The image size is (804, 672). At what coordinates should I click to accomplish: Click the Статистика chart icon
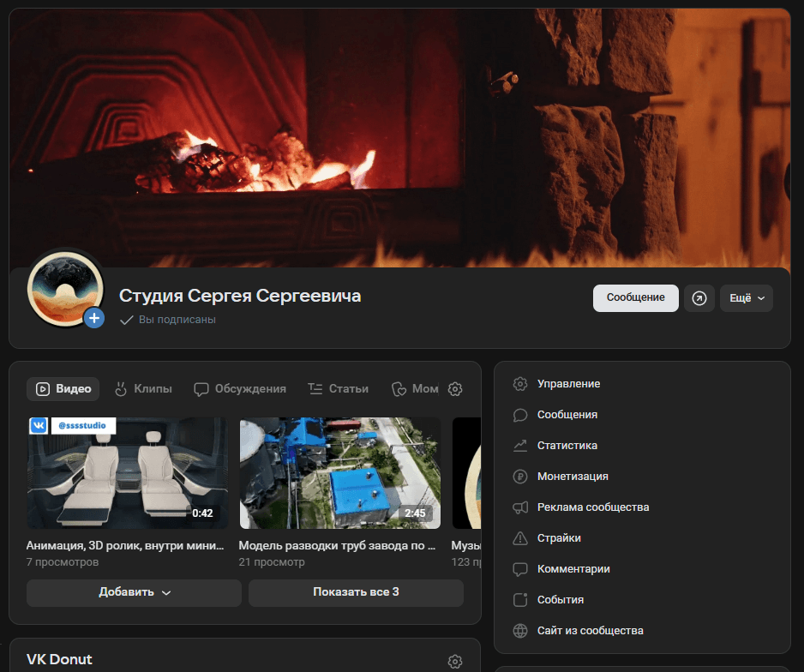(520, 446)
